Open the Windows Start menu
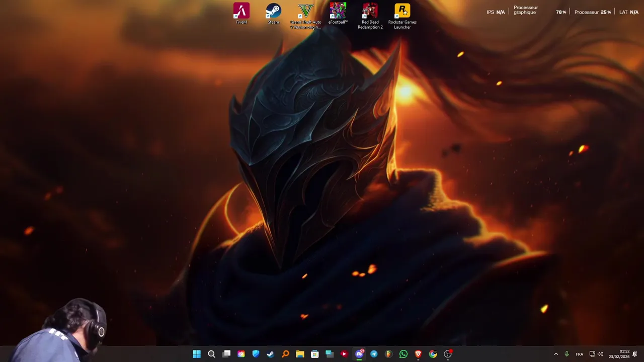This screenshot has height=362, width=644. tap(197, 354)
